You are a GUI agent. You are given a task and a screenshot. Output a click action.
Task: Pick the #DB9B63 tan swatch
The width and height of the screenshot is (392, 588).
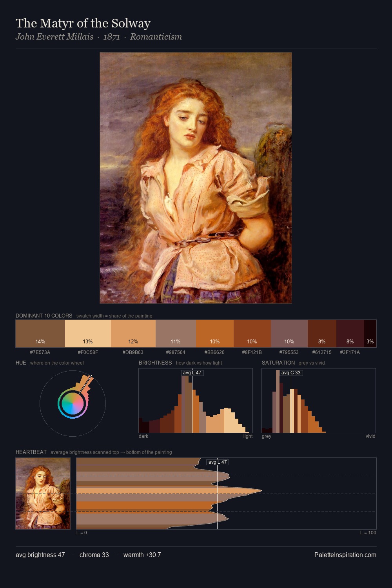point(133,334)
